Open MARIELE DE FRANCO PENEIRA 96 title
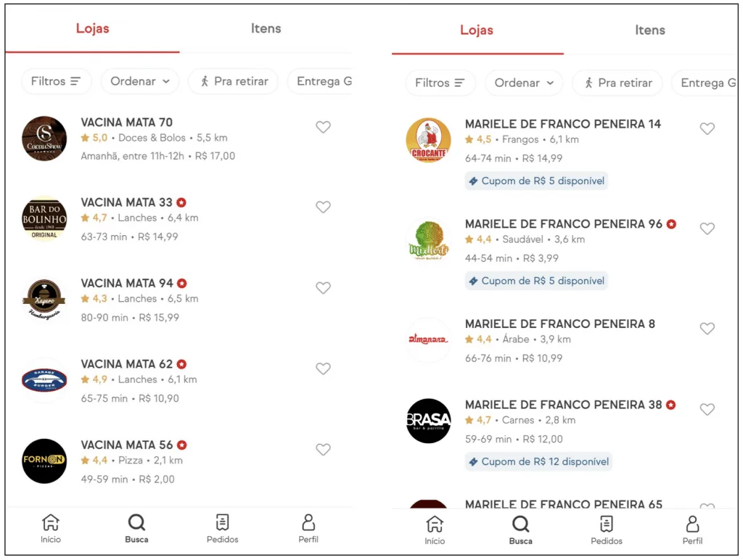The height and width of the screenshot is (560, 743). 563,224
